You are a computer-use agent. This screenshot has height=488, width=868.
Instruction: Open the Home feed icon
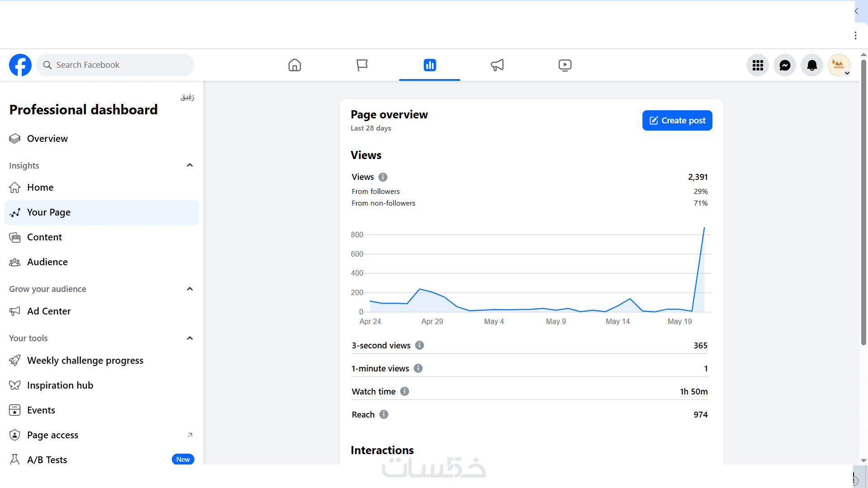click(294, 65)
